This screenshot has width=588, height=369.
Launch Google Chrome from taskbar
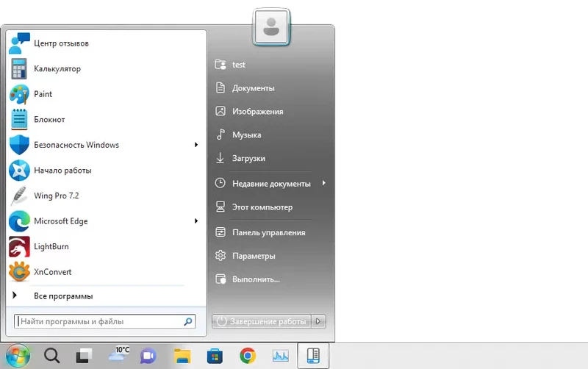click(248, 356)
